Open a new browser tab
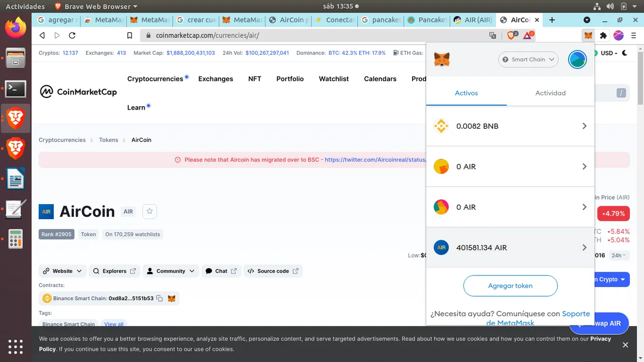Image resolution: width=644 pixels, height=362 pixels. [552, 20]
